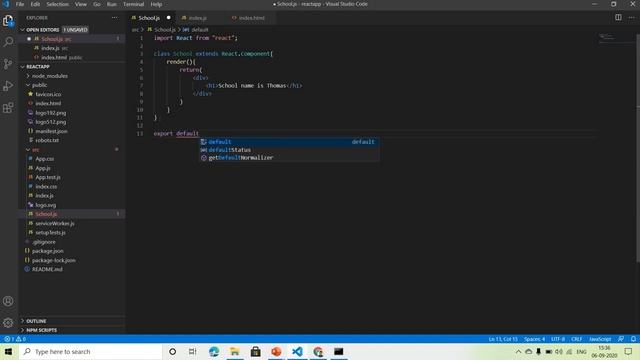This screenshot has width=640, height=360.
Task: Switch to the index.html editor tab
Action: point(251,18)
